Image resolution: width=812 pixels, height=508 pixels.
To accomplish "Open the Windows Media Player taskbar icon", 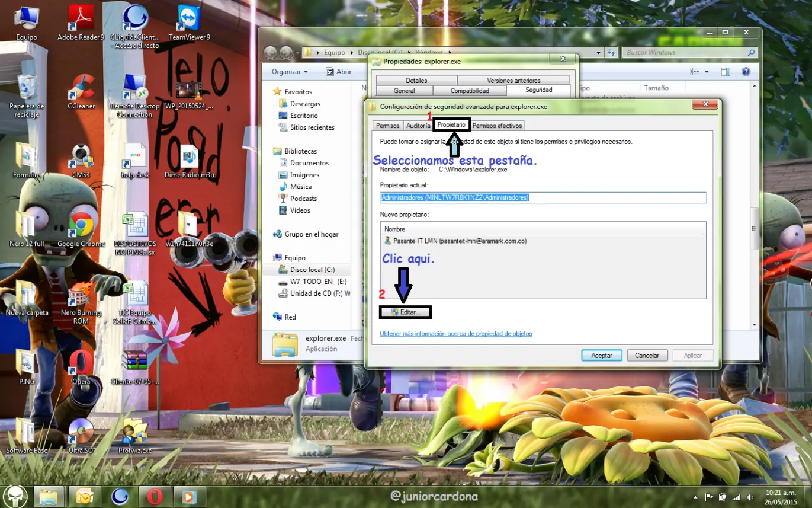I will tap(190, 496).
